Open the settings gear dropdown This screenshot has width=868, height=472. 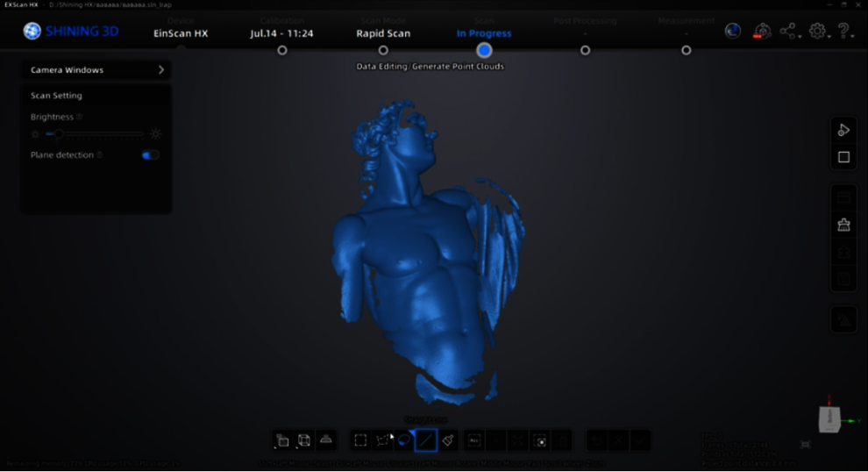(819, 31)
